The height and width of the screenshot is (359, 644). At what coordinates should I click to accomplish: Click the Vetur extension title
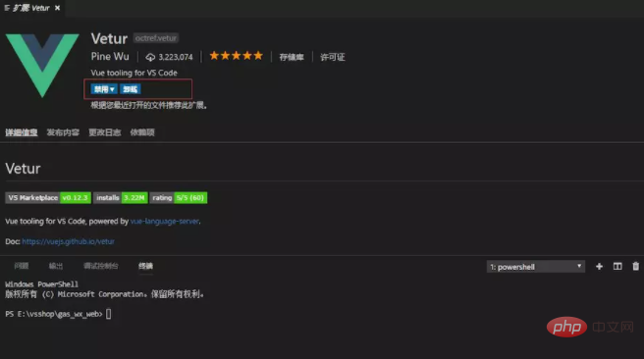point(109,38)
